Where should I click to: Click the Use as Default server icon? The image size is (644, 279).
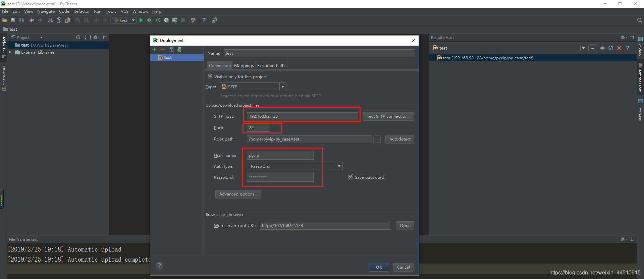[179, 50]
